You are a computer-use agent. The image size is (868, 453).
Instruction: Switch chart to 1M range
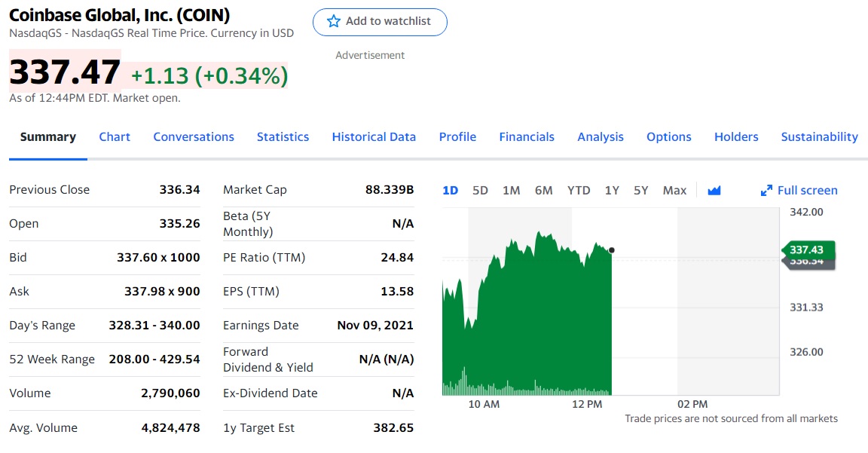coord(512,191)
